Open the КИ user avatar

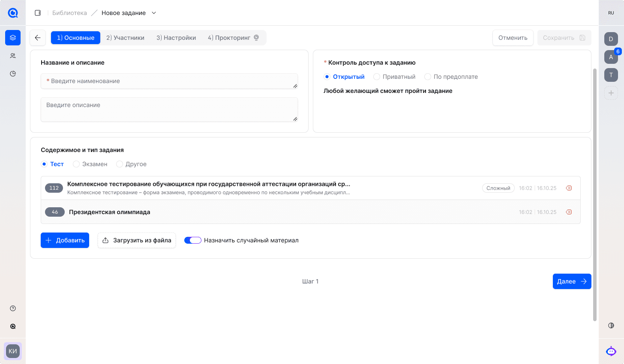click(x=13, y=351)
